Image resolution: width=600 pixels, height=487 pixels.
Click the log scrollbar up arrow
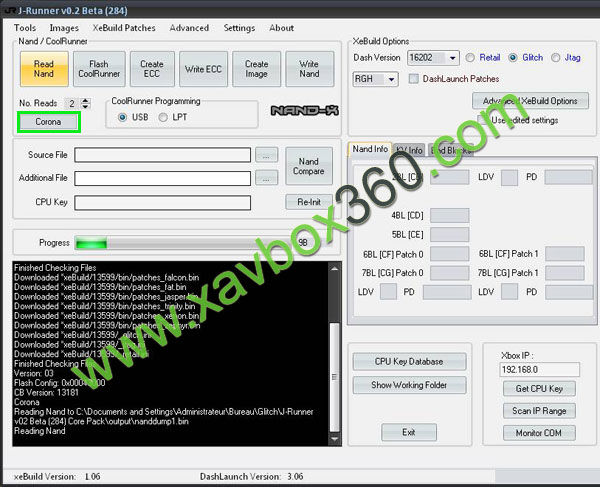(334, 269)
